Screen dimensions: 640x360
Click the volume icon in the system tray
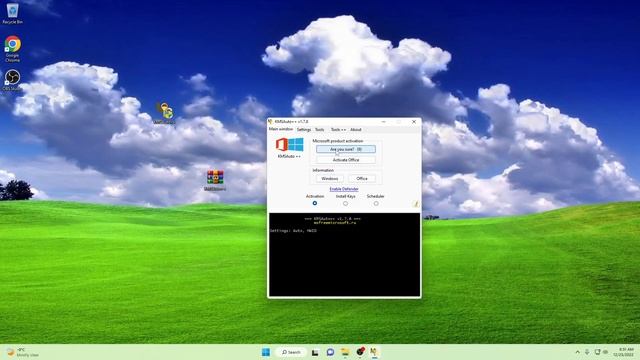coord(605,352)
